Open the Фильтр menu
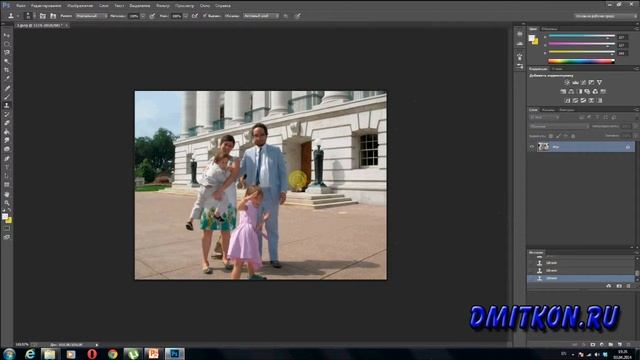This screenshot has width=640, height=360. (163, 6)
